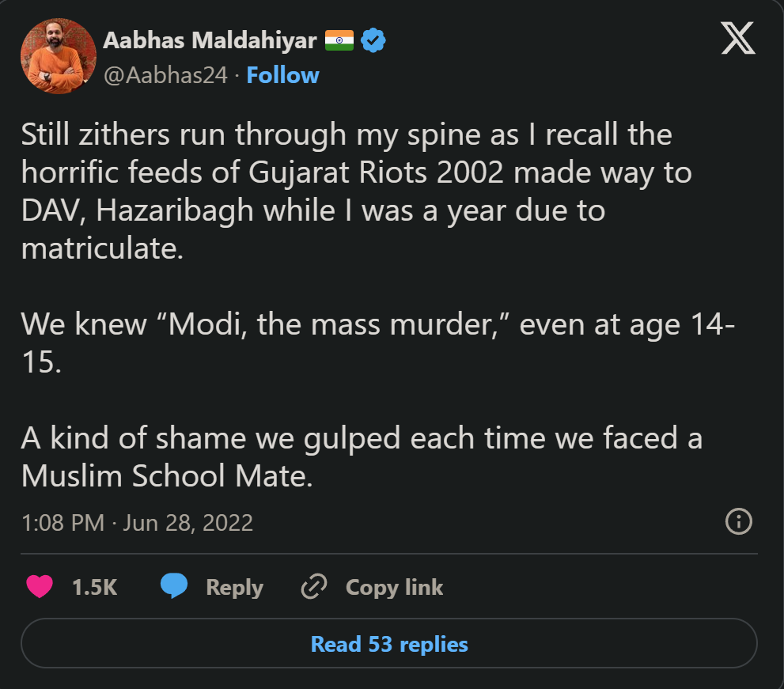Click the Read 53 replies button
The image size is (784, 689).
[x=388, y=644]
